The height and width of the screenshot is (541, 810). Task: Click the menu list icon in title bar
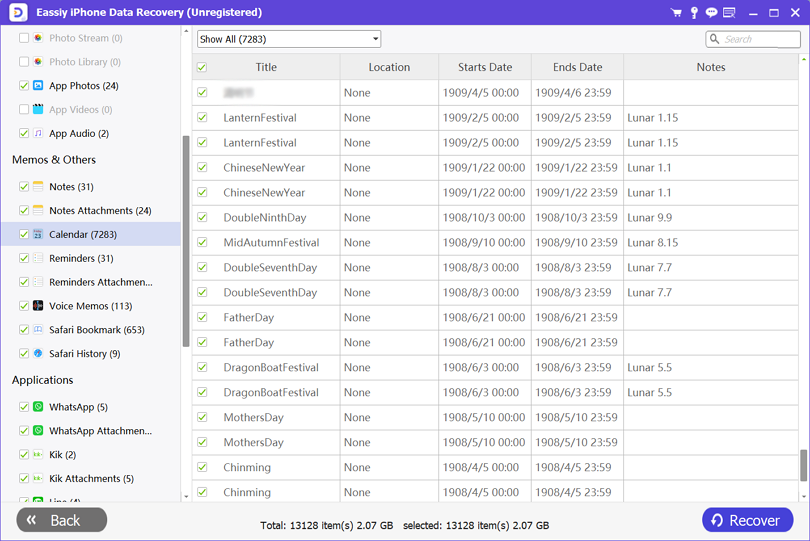tap(729, 12)
